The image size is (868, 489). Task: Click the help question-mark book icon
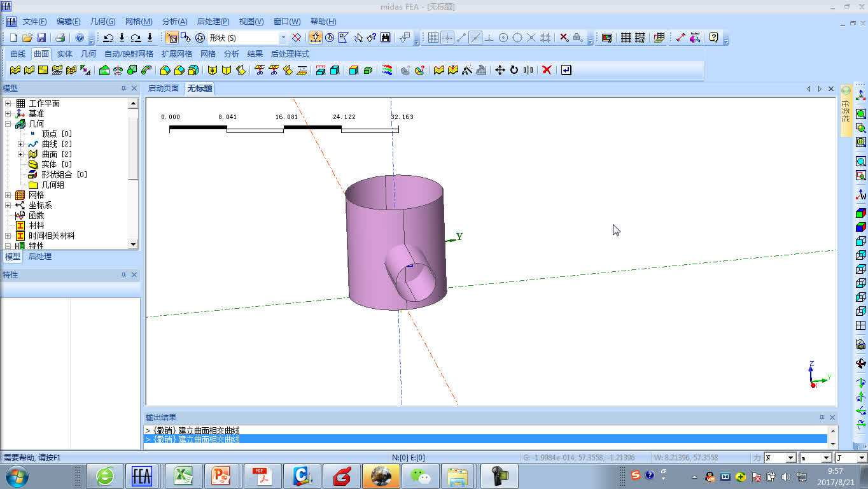click(713, 38)
